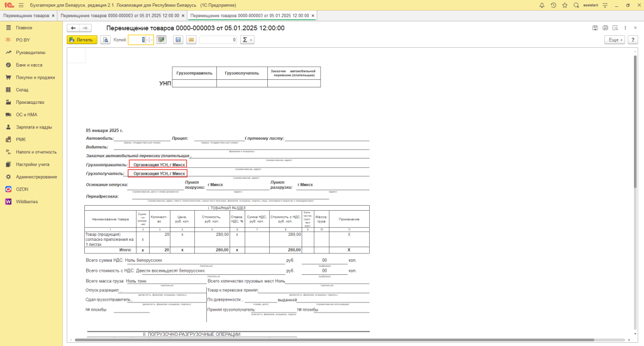Image resolution: width=644 pixels, height=346 pixels.
Task: Switch to second Перемещение товаров 0000-000003 tab
Action: pos(119,16)
